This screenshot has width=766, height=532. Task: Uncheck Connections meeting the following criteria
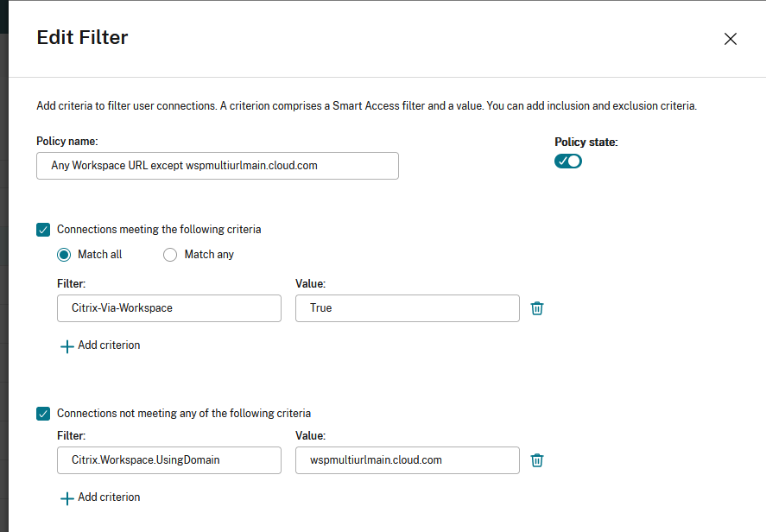click(x=43, y=230)
